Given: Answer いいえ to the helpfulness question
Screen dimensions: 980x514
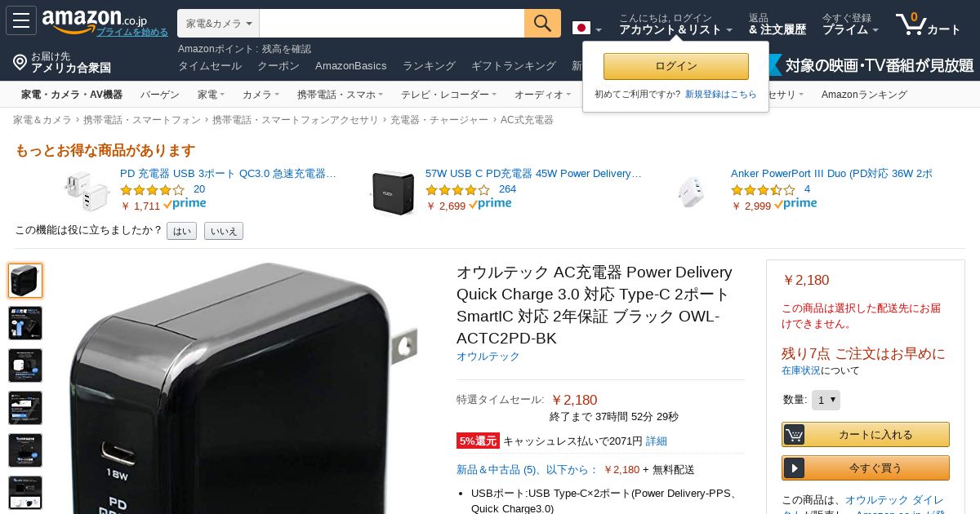Looking at the screenshot, I should 223,231.
